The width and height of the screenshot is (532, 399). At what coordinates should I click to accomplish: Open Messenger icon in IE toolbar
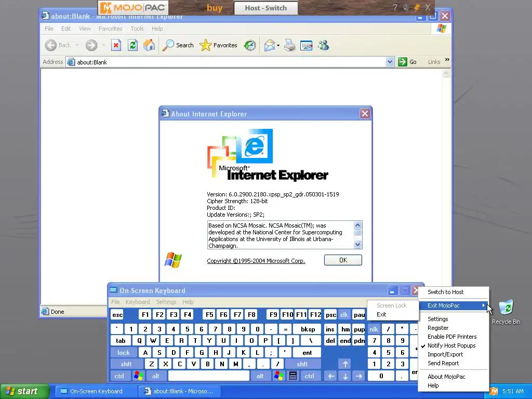(x=323, y=45)
